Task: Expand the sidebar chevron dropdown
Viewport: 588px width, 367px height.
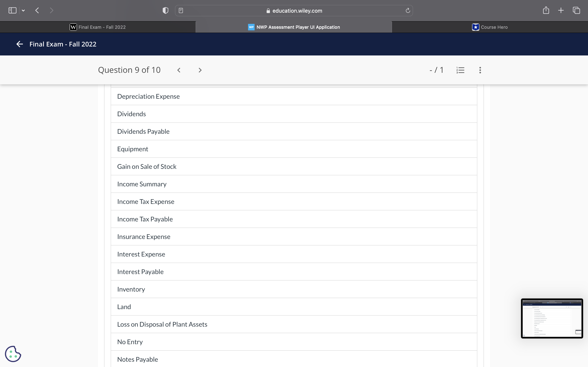Action: tap(23, 10)
